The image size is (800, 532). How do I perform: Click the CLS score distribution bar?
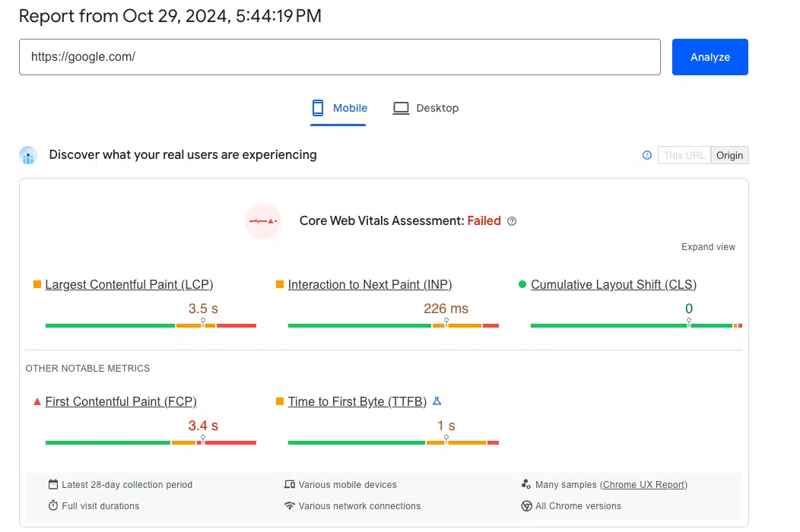636,325
